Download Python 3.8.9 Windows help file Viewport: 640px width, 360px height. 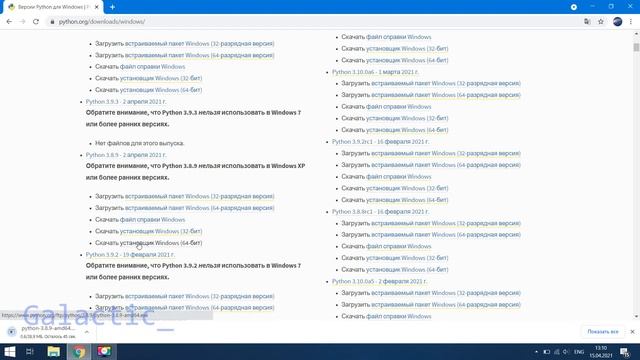(152, 220)
